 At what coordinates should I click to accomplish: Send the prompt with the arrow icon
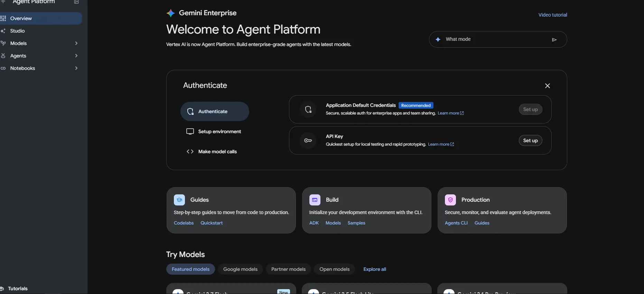[x=554, y=40]
